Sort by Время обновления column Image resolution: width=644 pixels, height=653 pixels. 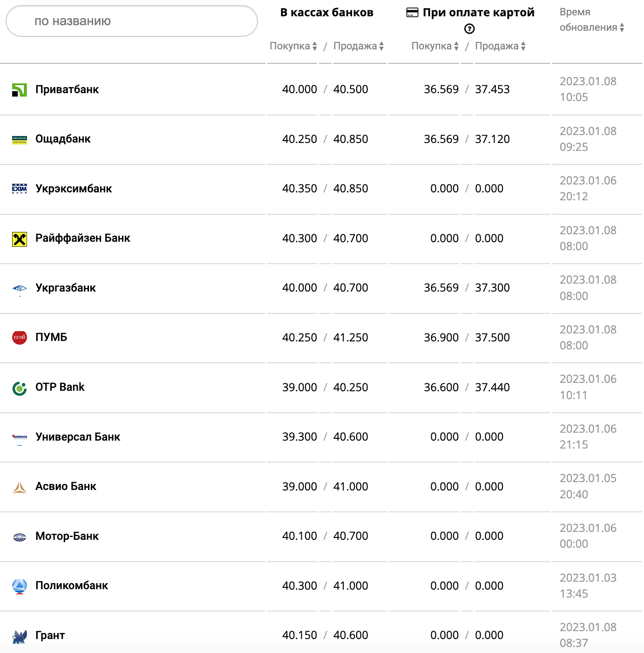click(x=591, y=27)
